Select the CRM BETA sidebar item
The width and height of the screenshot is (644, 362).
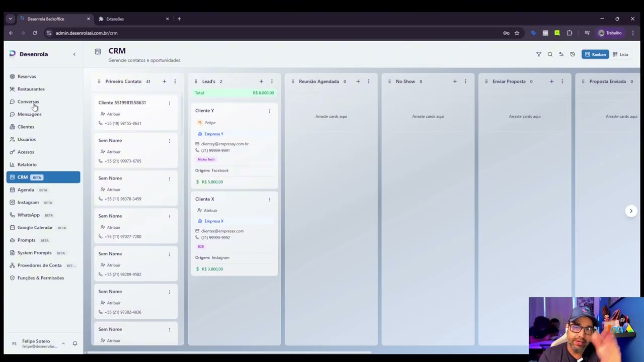pos(43,177)
